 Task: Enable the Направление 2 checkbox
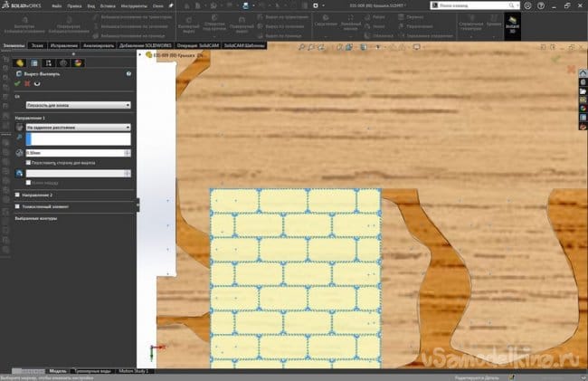coord(18,195)
